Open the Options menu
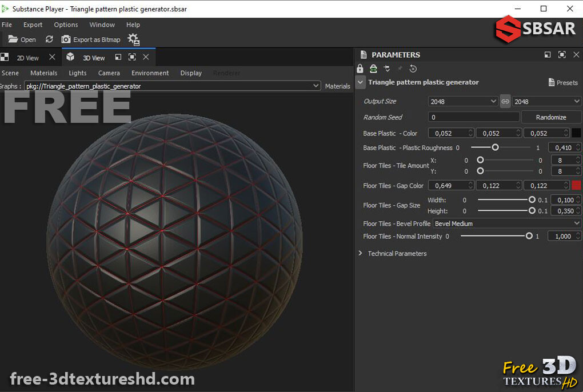The image size is (583, 392). [66, 25]
